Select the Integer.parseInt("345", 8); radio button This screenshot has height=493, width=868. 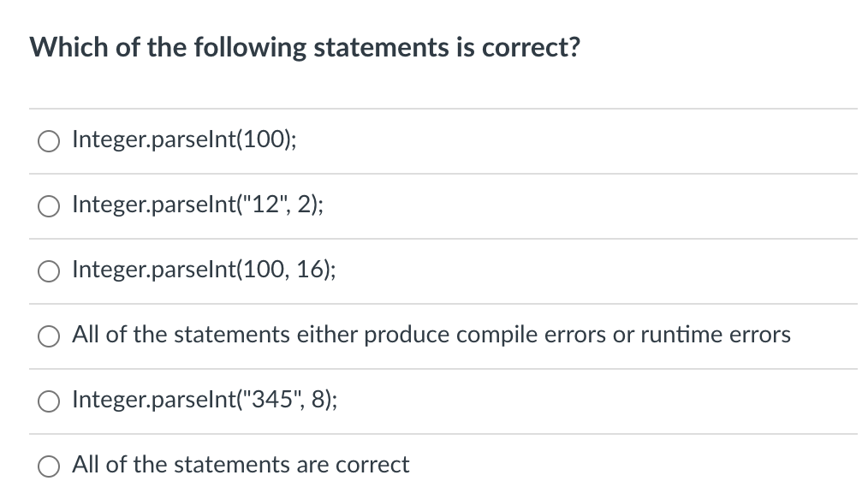click(49, 401)
